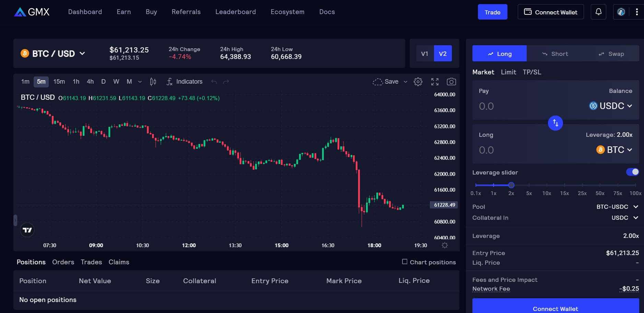This screenshot has width=644, height=313.
Task: Click the Network Fee link
Action: click(x=491, y=289)
